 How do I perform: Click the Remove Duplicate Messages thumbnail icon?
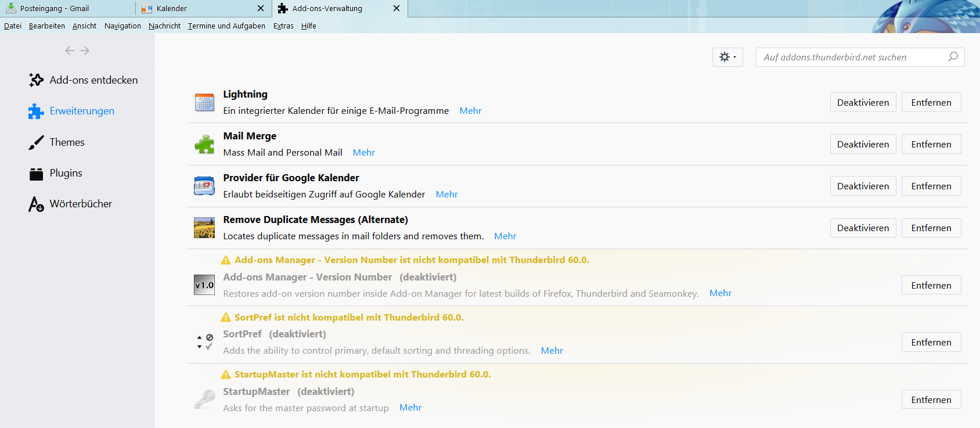(204, 228)
